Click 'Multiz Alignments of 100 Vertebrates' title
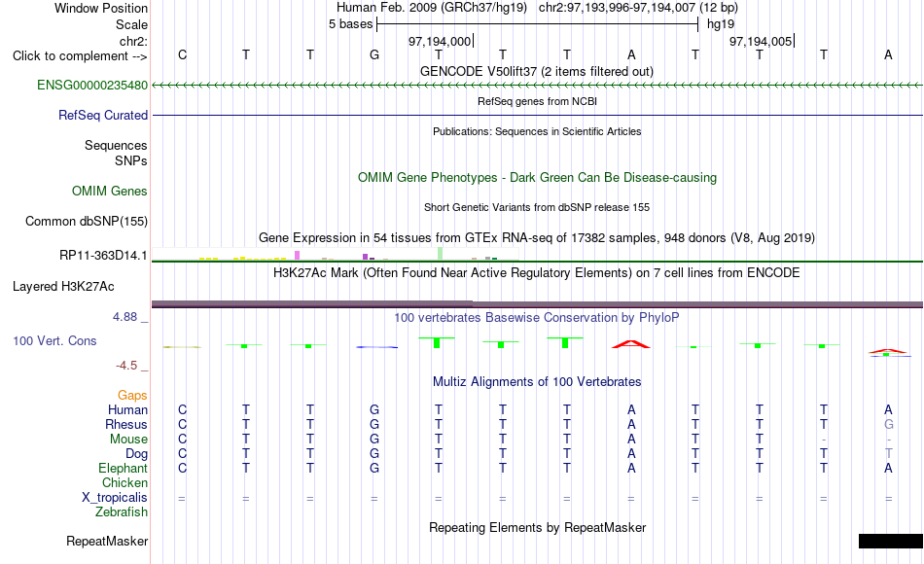924x564 pixels. (537, 382)
